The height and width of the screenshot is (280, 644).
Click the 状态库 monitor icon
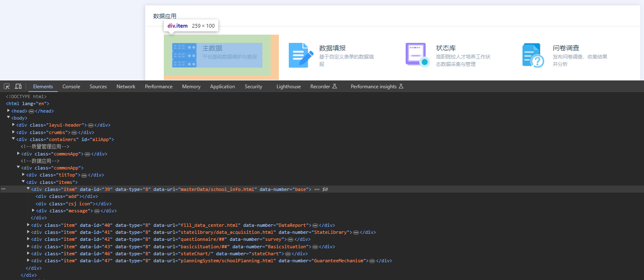pyautogui.click(x=417, y=55)
